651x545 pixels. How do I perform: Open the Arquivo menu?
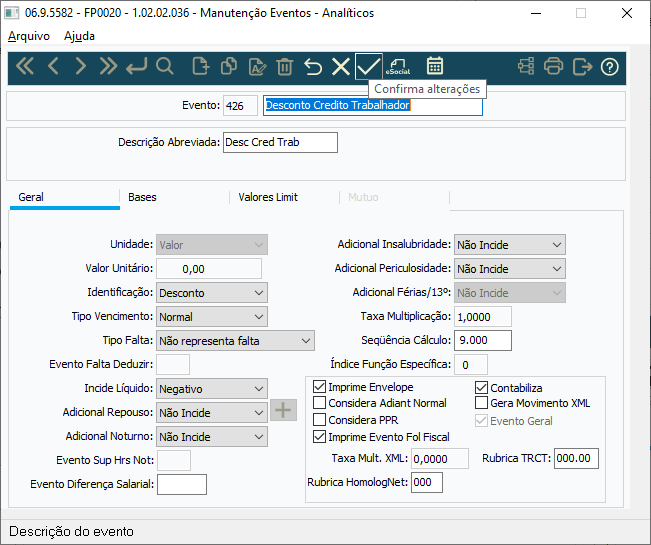click(x=29, y=35)
